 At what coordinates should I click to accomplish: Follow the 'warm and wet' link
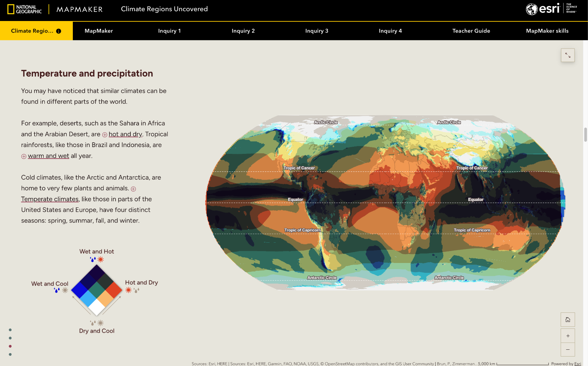tap(48, 156)
